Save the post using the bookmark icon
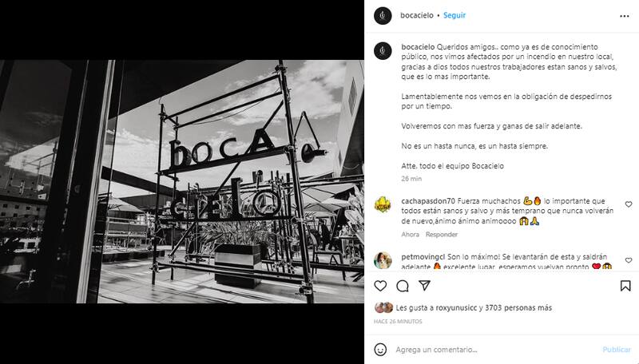This screenshot has width=639, height=364. coord(625,286)
